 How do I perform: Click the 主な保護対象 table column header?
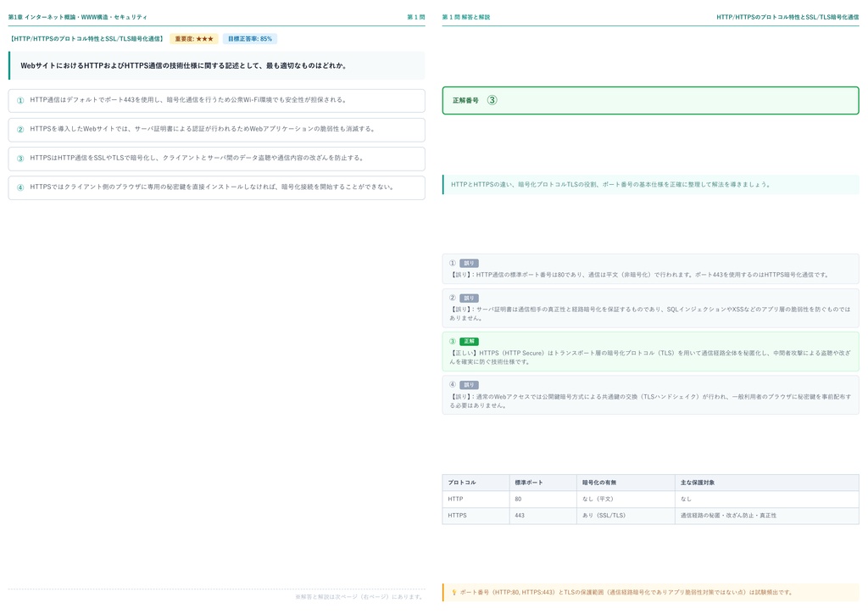coord(766,483)
